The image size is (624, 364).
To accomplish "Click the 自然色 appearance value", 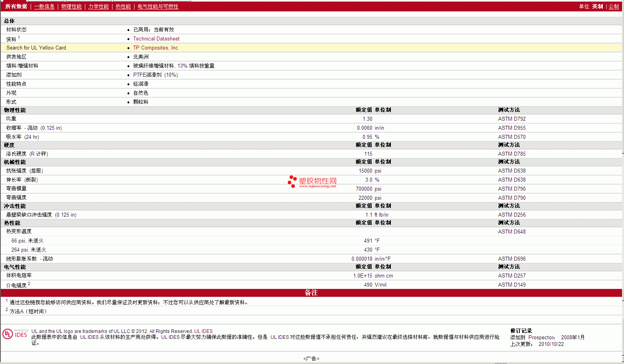I will (141, 93).
